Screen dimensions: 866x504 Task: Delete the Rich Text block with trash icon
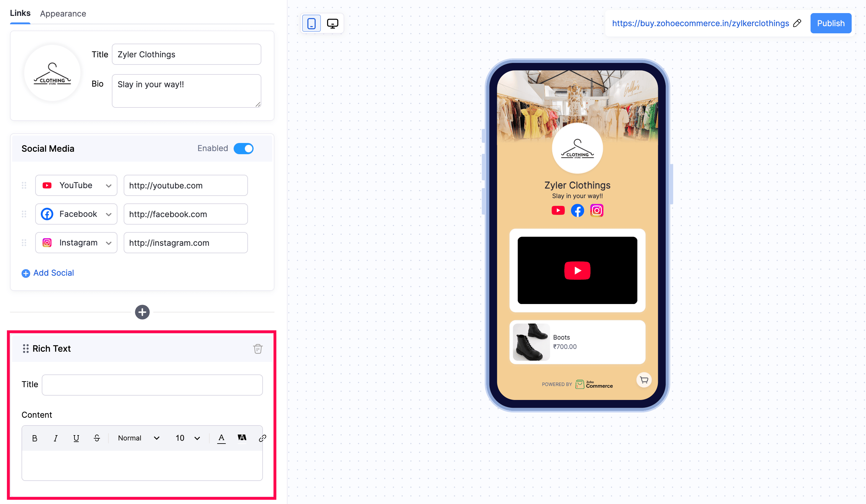[258, 349]
